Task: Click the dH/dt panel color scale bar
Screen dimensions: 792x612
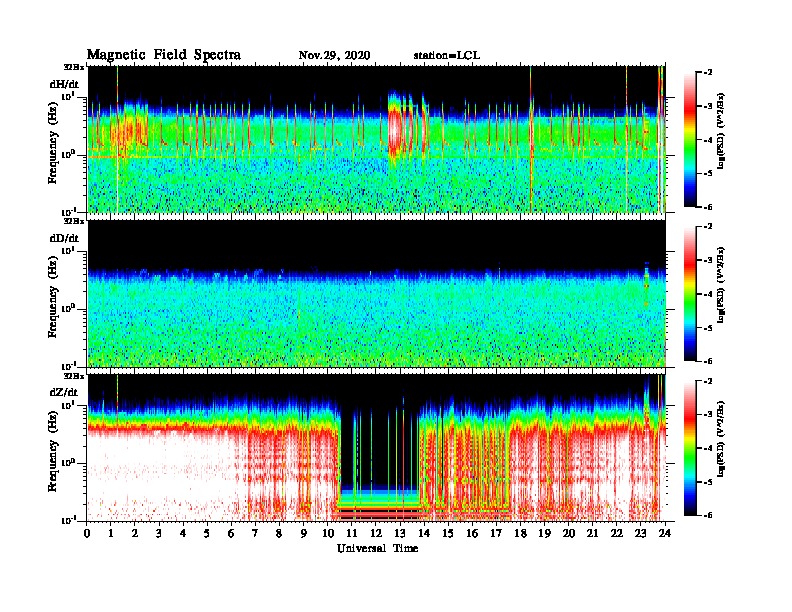Action: coord(690,140)
